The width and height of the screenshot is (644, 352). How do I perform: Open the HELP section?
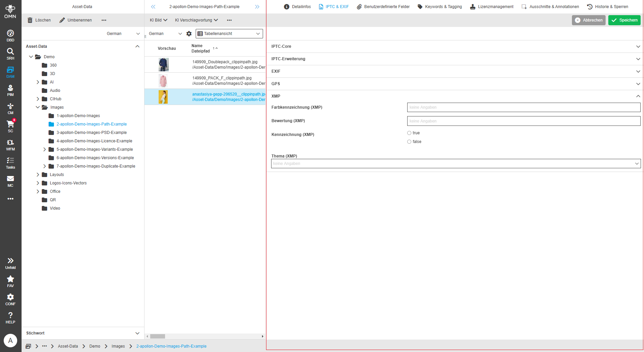(x=10, y=318)
